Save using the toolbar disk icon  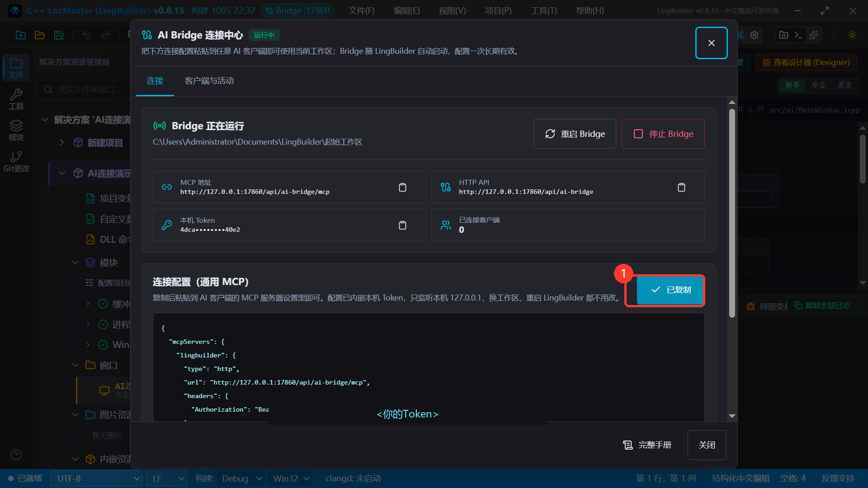[59, 35]
